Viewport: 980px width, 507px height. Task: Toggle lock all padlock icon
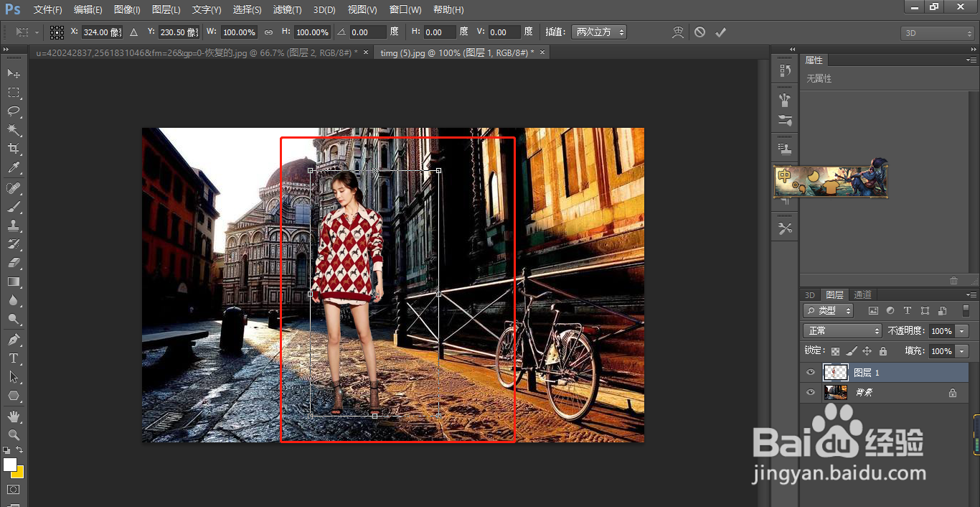(882, 351)
